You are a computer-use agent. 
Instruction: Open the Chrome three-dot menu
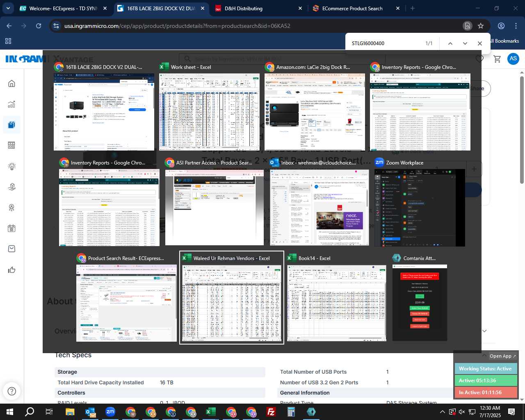[516, 26]
